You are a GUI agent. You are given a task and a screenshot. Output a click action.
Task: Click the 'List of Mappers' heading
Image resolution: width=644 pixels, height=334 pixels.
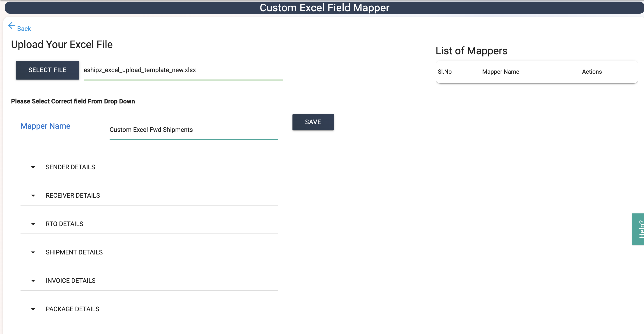pyautogui.click(x=471, y=51)
